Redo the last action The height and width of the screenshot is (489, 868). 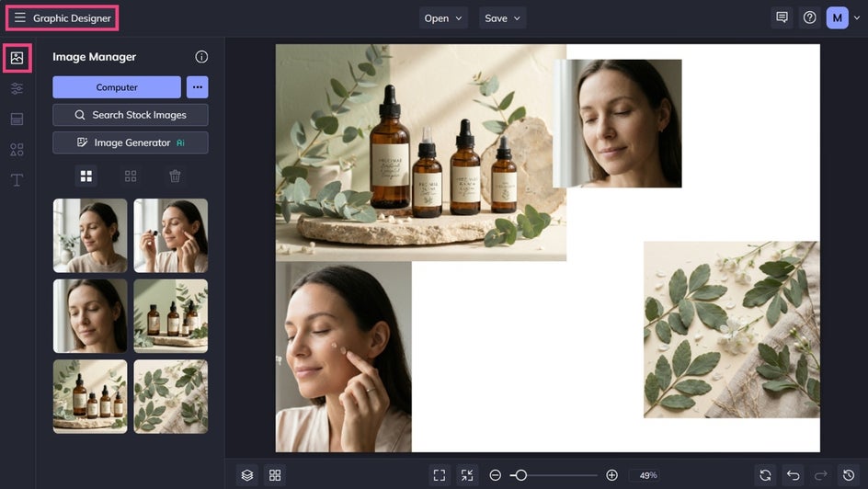click(x=821, y=475)
